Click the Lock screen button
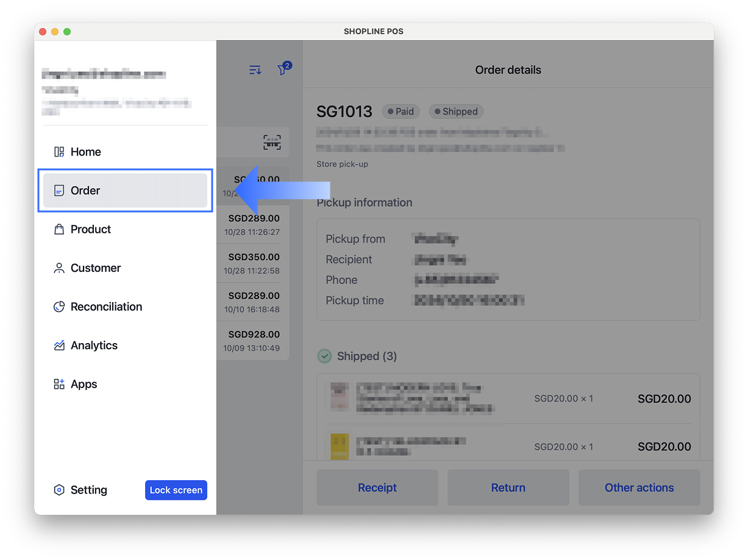Viewport: 748px width, 560px height. tap(176, 490)
